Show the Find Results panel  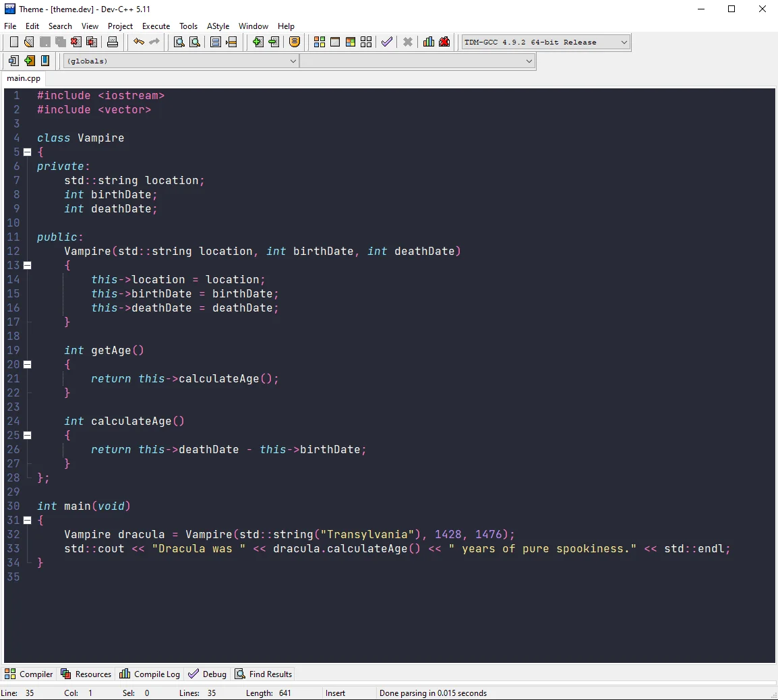point(264,674)
